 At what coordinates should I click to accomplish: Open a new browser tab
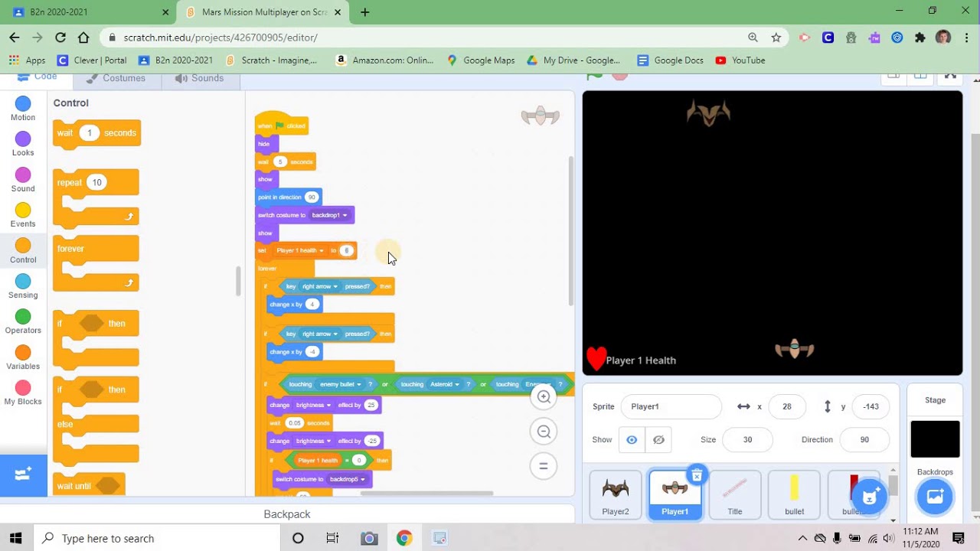pos(364,12)
